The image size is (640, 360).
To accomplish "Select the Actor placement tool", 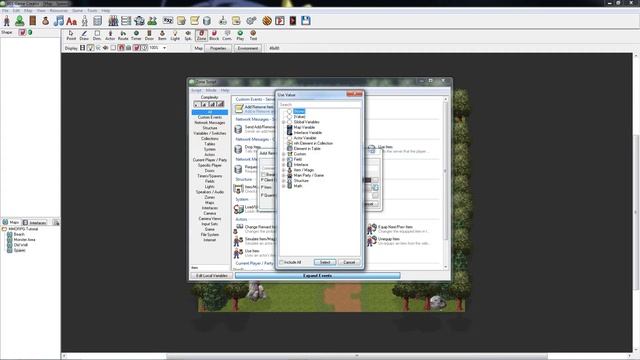I will coord(110,35).
